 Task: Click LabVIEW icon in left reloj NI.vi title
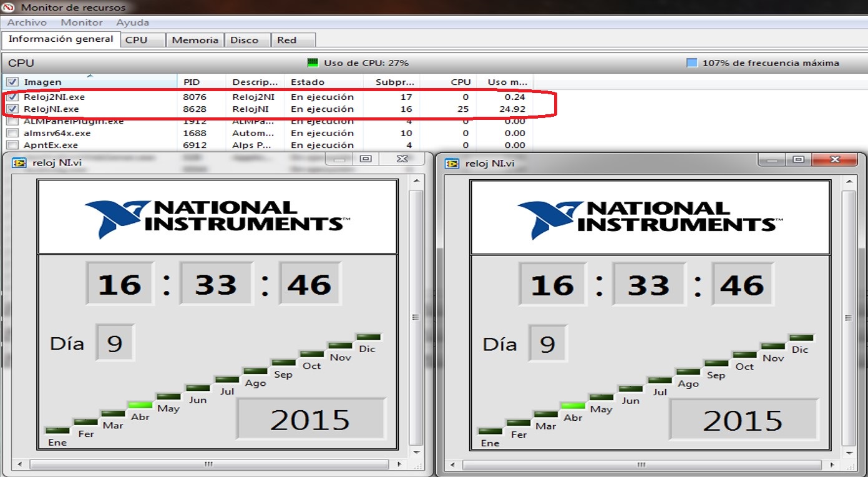[19, 162]
